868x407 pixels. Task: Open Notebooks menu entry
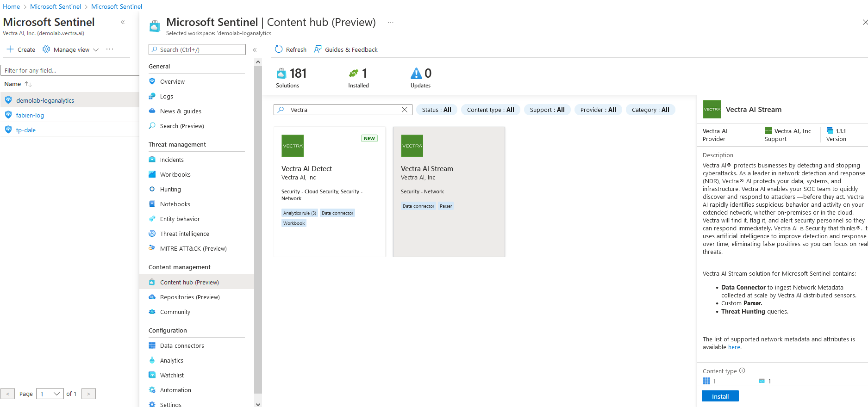tap(175, 204)
